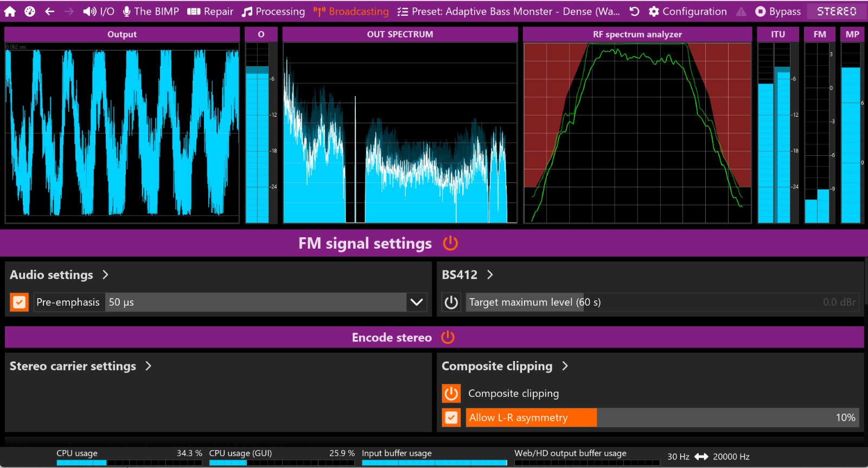
Task: Click the undo circular arrow icon
Action: (x=634, y=11)
